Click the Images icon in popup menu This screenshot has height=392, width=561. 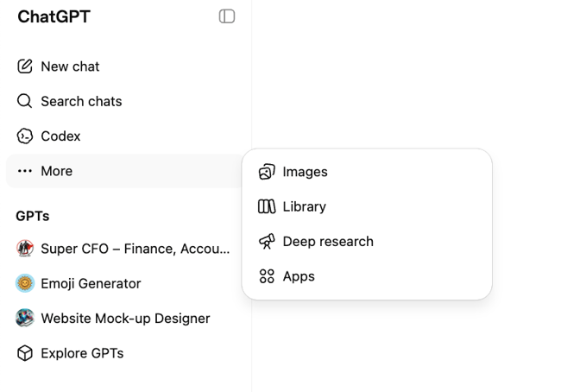(x=267, y=172)
